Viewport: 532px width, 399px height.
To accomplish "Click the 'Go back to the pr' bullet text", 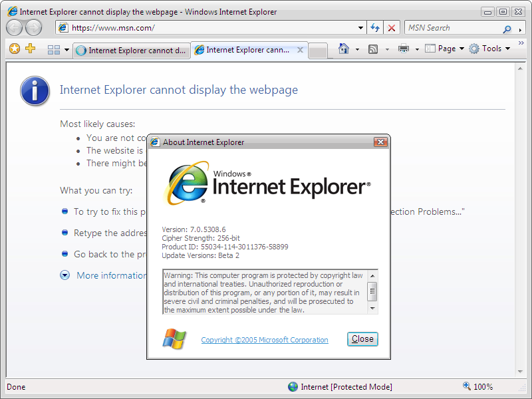I will click(110, 255).
